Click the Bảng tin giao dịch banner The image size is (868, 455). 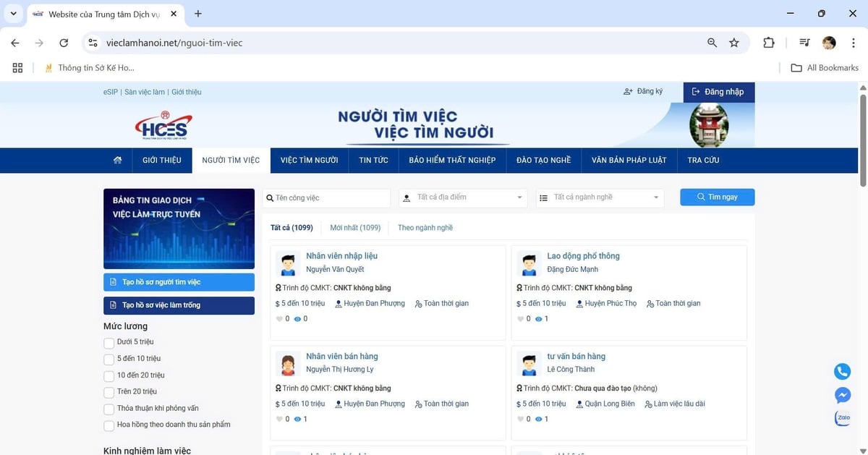point(179,229)
